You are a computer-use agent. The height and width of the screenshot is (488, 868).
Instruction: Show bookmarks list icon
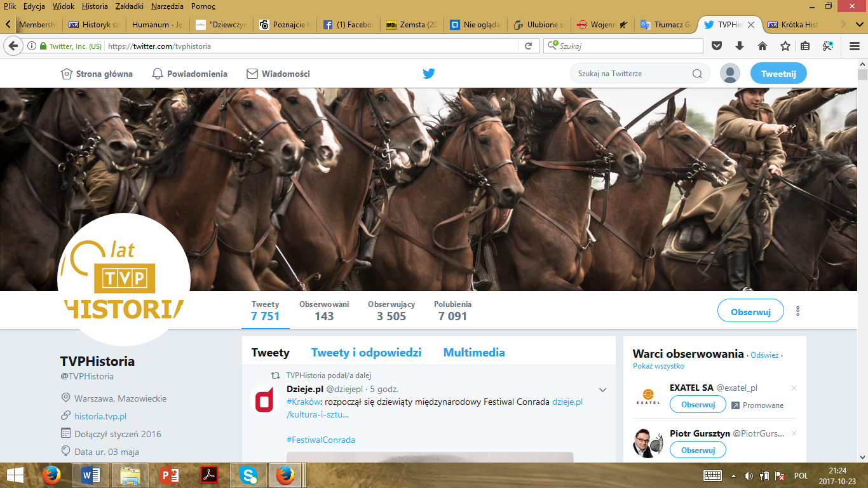click(805, 46)
